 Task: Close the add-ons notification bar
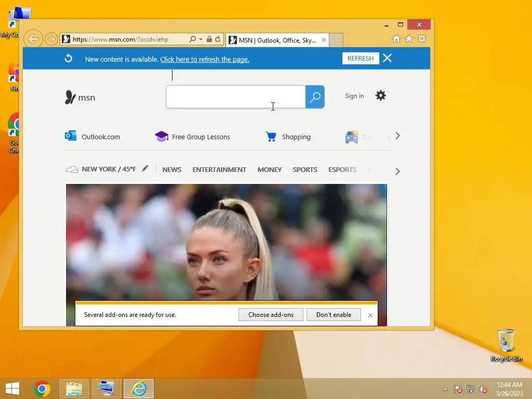370,315
